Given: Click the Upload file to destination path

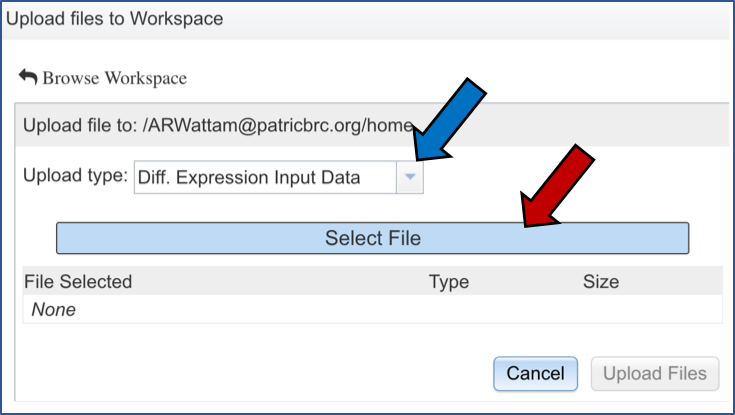Looking at the screenshot, I should pos(200,126).
